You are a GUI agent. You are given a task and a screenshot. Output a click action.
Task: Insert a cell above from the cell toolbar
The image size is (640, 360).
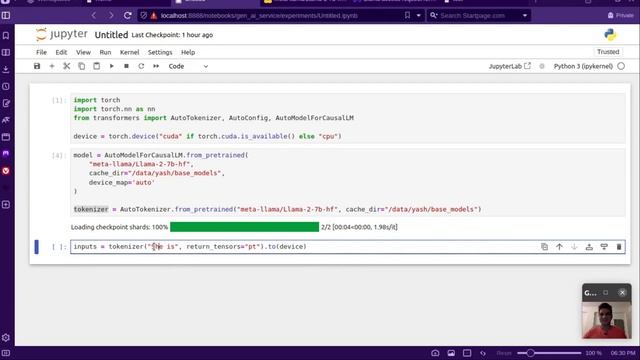click(x=589, y=247)
